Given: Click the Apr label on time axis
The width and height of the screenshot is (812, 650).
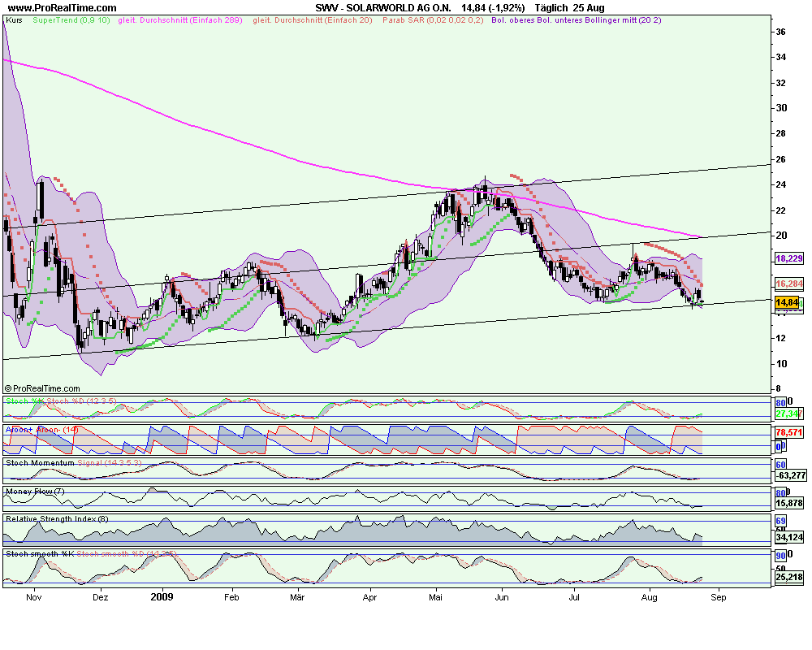Looking at the screenshot, I should (369, 597).
